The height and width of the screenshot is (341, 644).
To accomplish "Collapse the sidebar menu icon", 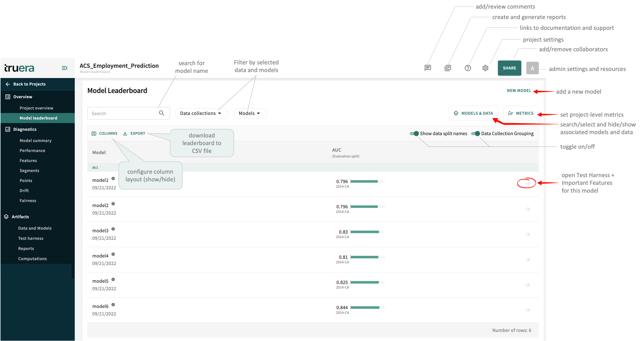I will pyautogui.click(x=64, y=68).
